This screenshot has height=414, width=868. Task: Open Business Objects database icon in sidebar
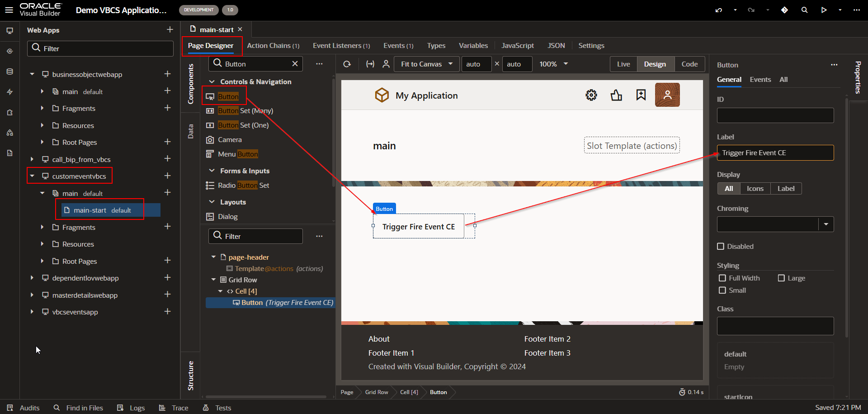tap(9, 71)
